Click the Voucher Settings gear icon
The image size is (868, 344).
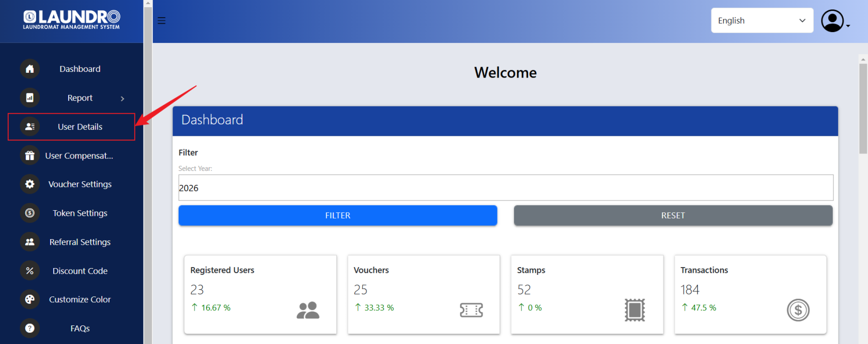pyautogui.click(x=30, y=184)
